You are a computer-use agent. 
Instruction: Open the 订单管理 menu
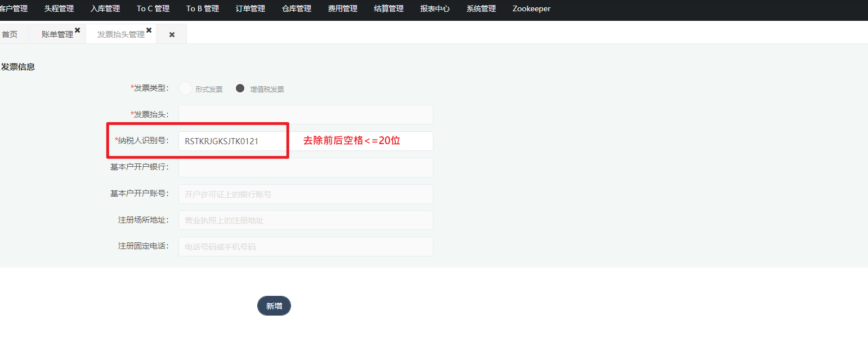pos(250,9)
